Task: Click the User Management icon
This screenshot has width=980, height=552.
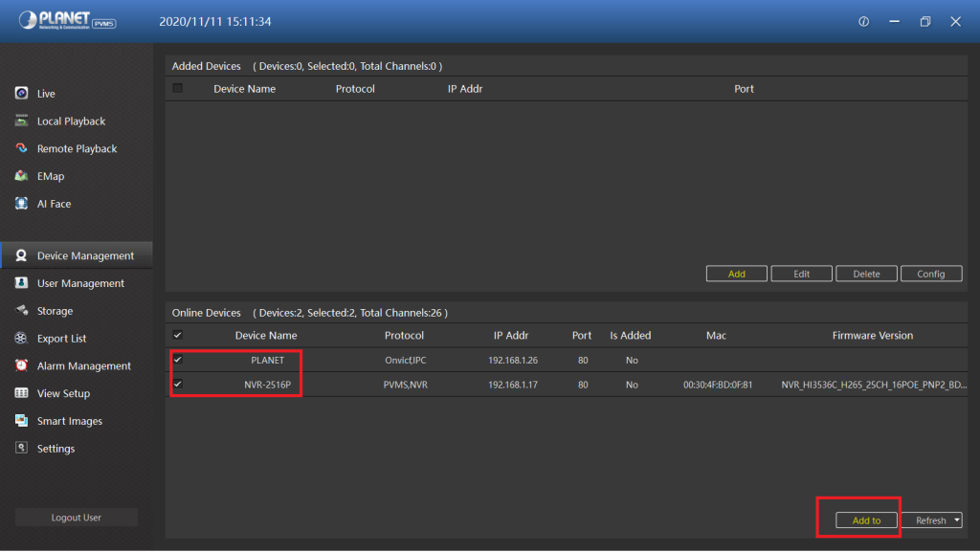Action: click(x=21, y=283)
